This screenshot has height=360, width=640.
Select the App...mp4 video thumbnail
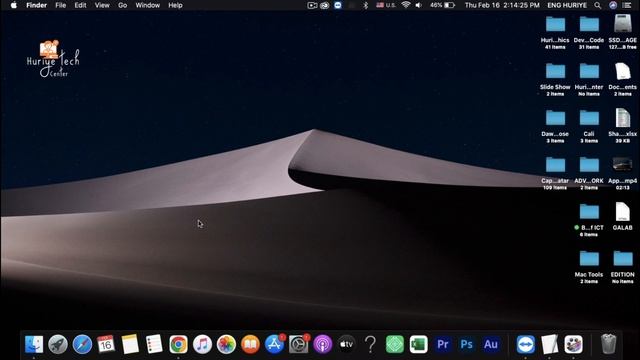click(622, 165)
